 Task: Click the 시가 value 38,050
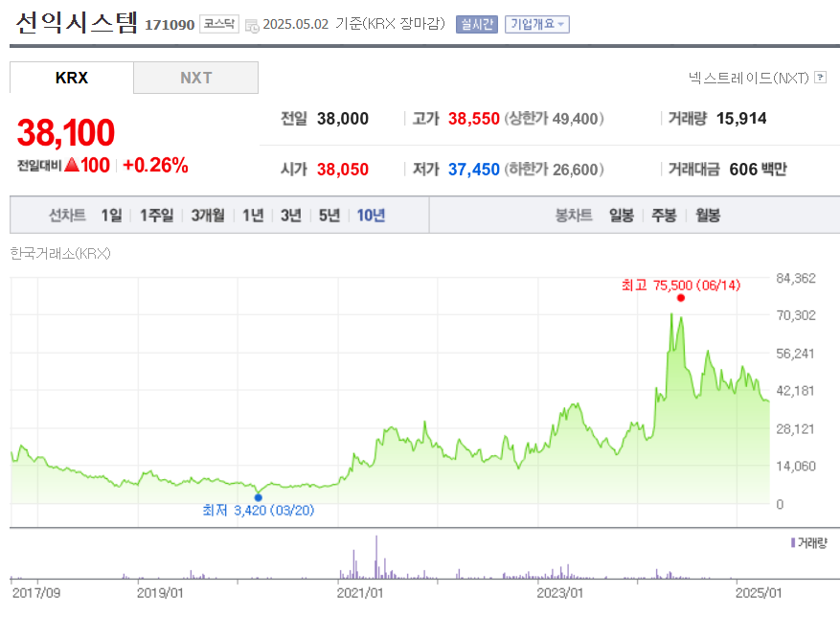(343, 170)
